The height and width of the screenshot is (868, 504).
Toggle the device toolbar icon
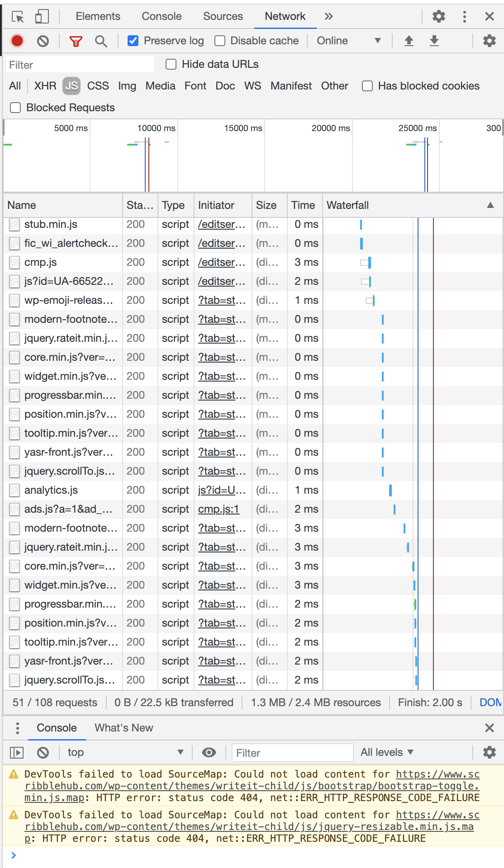42,17
